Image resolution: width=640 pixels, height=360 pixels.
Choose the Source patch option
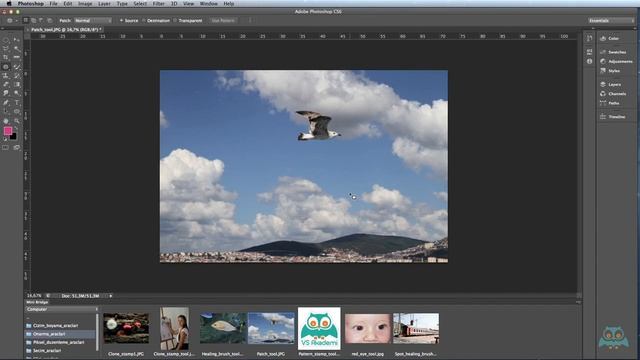[129, 20]
